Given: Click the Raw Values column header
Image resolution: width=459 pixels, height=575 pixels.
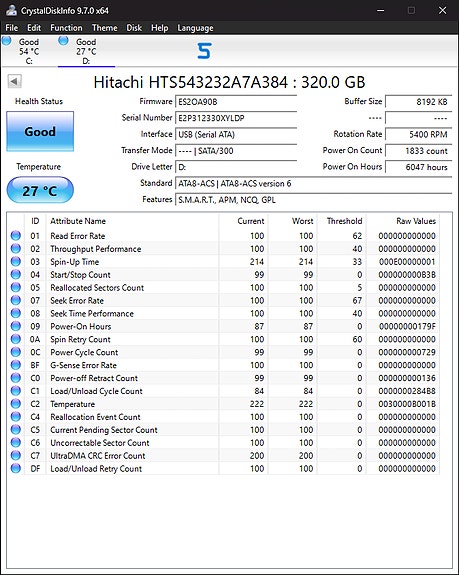Looking at the screenshot, I should coord(416,221).
